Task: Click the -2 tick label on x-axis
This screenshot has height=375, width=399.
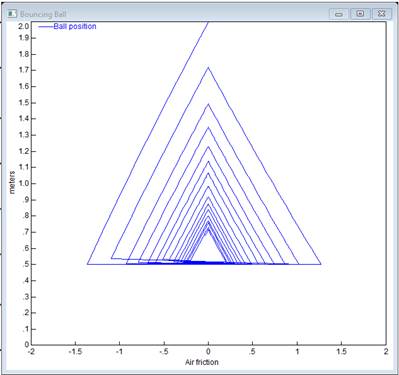Action: tap(31, 351)
